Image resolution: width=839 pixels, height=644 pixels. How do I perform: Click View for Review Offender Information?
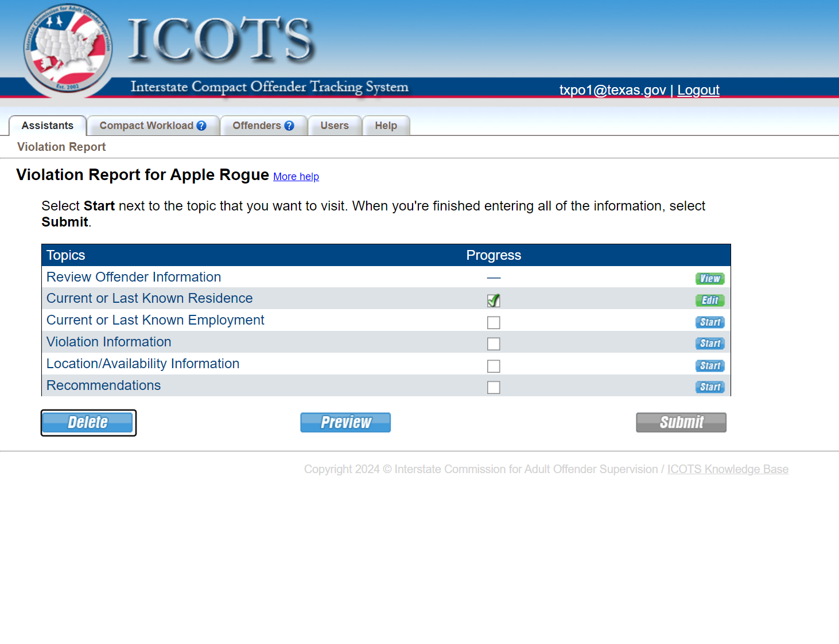click(x=710, y=279)
